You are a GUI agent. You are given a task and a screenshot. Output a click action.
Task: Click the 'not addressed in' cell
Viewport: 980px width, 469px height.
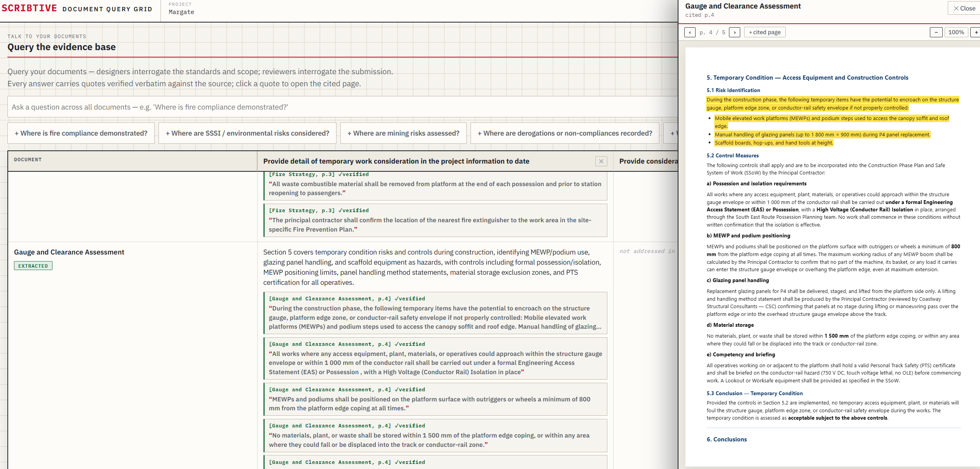pyautogui.click(x=647, y=251)
